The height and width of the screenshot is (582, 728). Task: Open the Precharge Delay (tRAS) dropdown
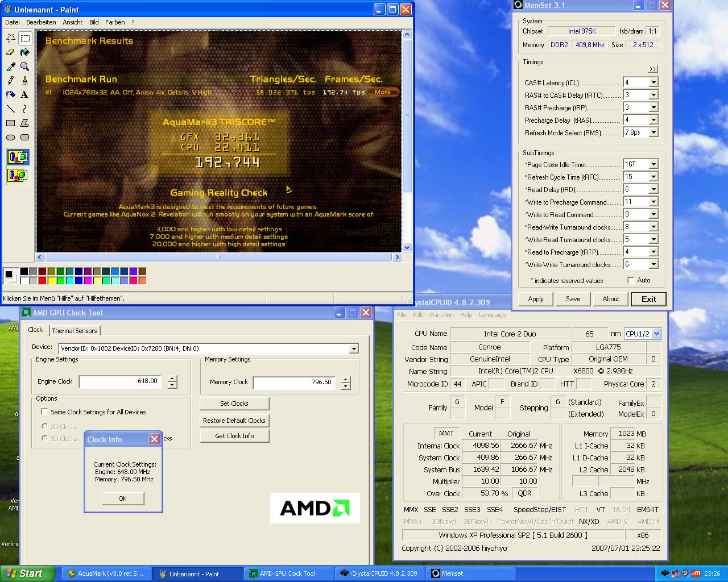pyautogui.click(x=653, y=120)
